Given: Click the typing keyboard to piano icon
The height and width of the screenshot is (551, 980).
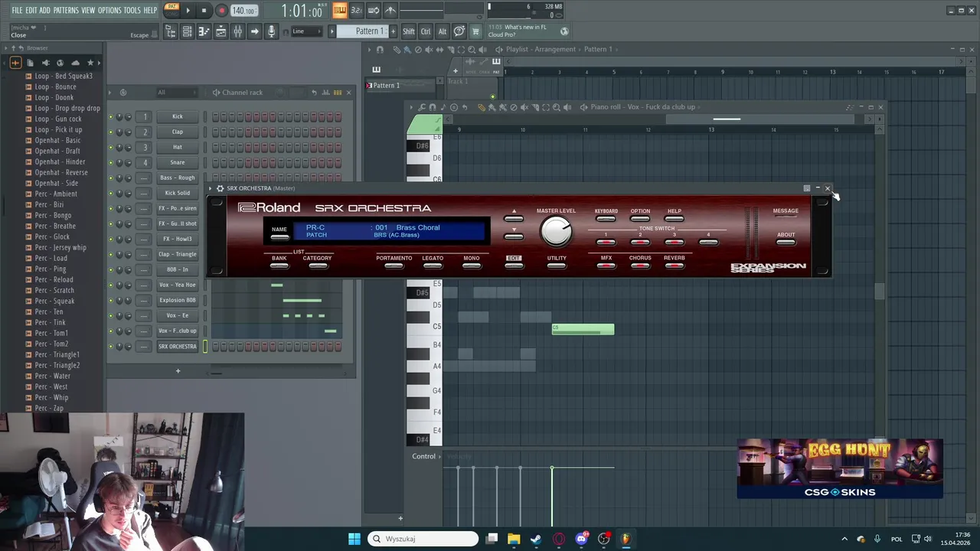Looking at the screenshot, I should click(x=338, y=10).
